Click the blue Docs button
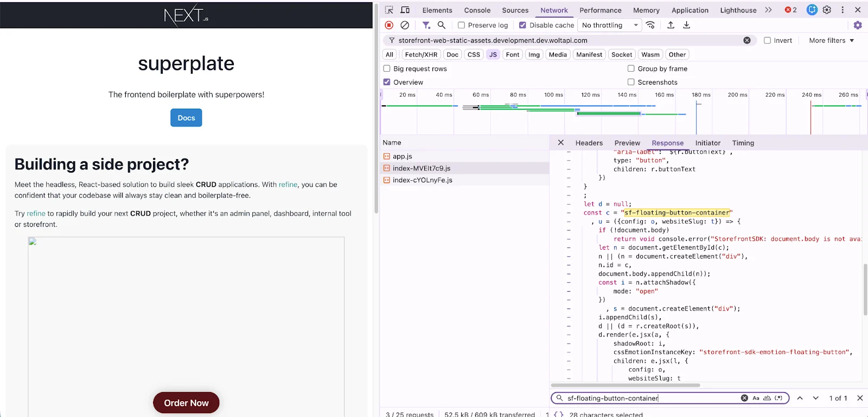Image resolution: width=868 pixels, height=417 pixels. click(186, 118)
